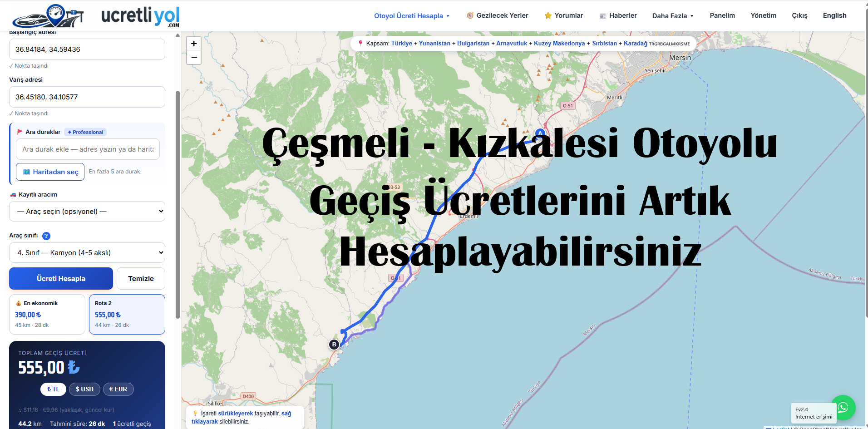This screenshot has width=868, height=429.
Task: Click the Türkiye coverage link
Action: (402, 44)
